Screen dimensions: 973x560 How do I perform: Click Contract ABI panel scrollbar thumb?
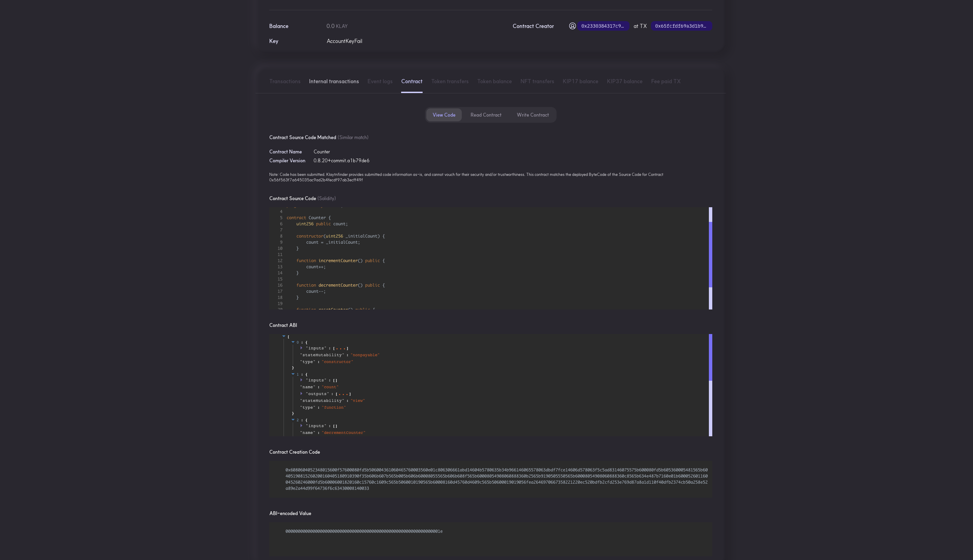[x=710, y=357]
